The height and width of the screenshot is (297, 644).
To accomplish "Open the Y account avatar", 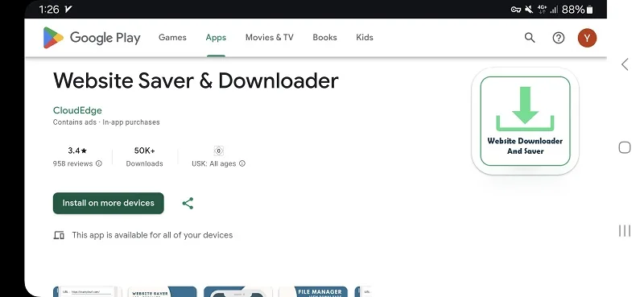I will pyautogui.click(x=587, y=38).
